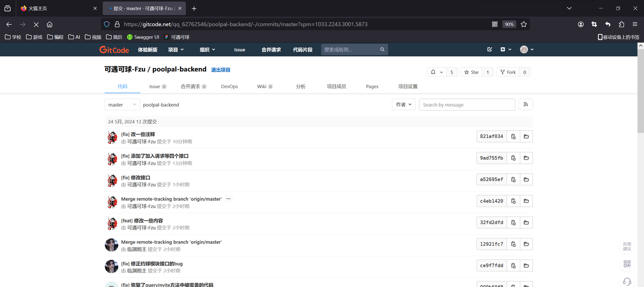Expand the 组织 navigation menu
This screenshot has width=644, height=287.
(x=207, y=49)
